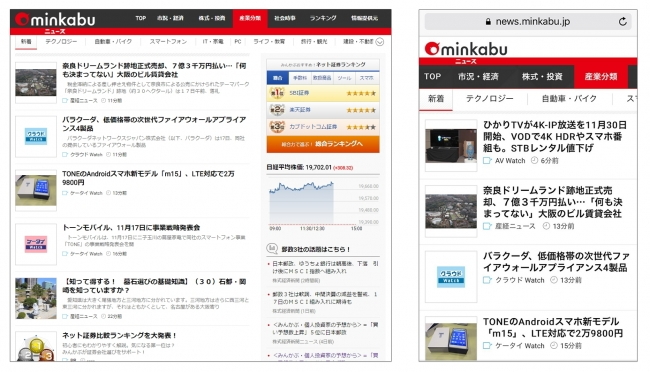Click the speech bubble icon by the postal news heading

[x=272, y=248]
